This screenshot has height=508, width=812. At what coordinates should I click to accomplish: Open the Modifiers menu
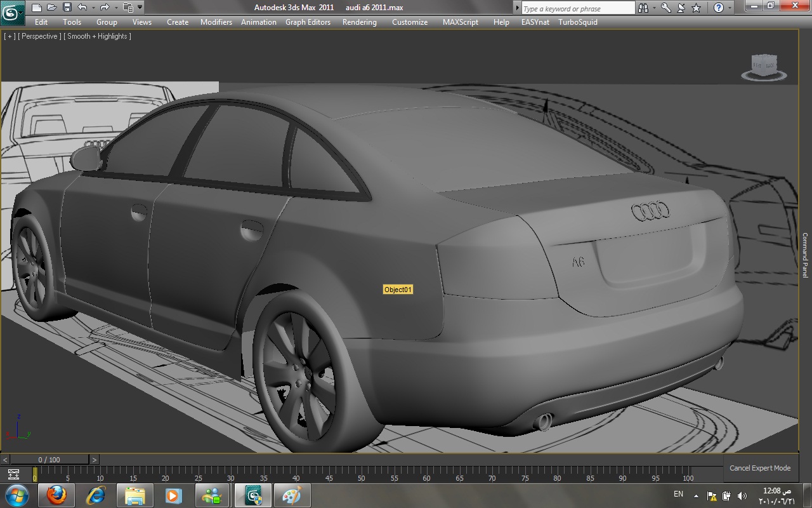click(216, 22)
